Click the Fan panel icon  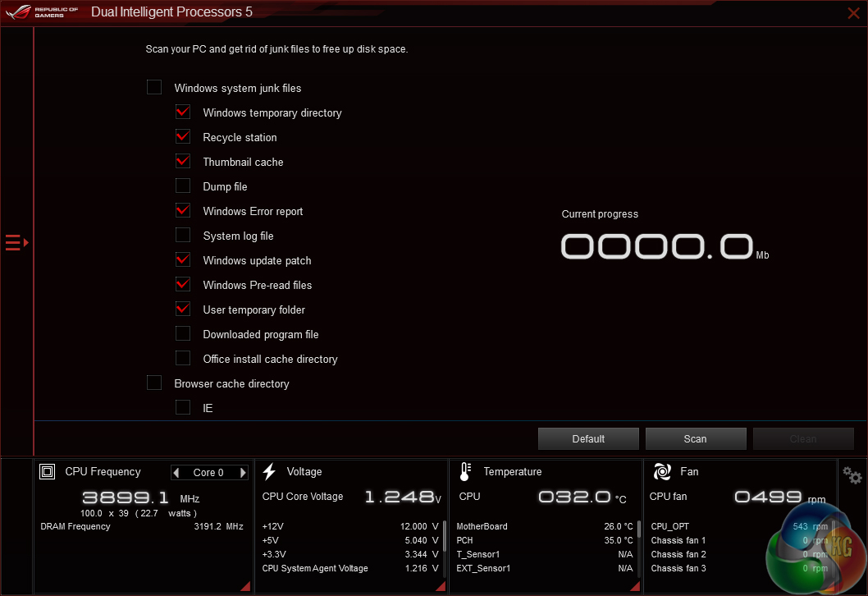tap(662, 471)
